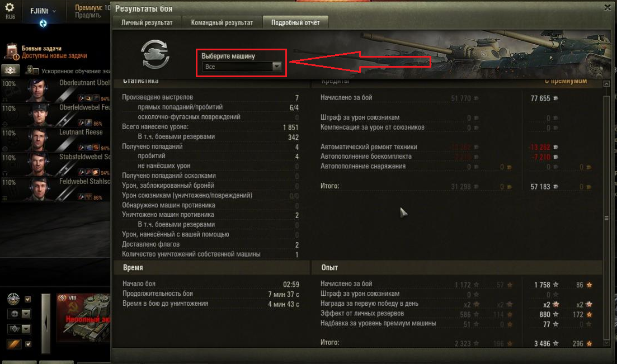Open game settings via the gear icon
Image resolution: width=617 pixels, height=364 pixels.
10,7
